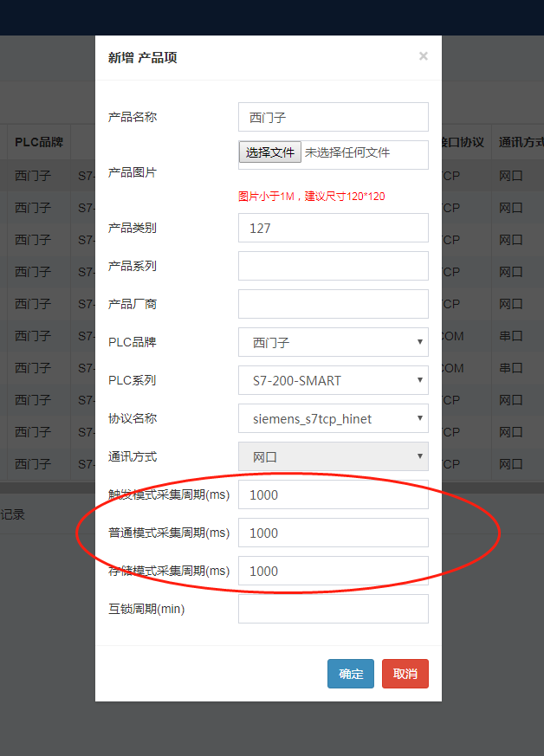Viewport: 544px width, 756px height.
Task: Select the first 西门子 row in table
Action: tap(33, 176)
